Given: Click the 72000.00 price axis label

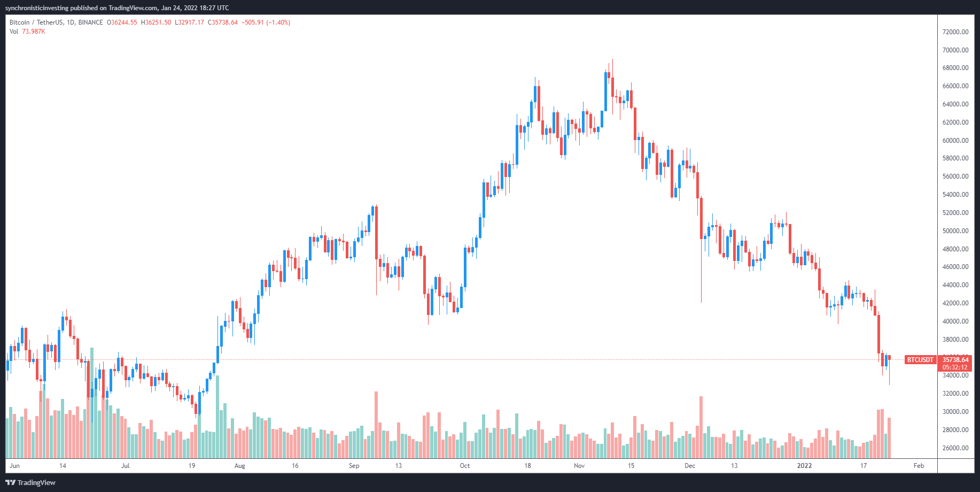Looking at the screenshot, I should coord(955,32).
